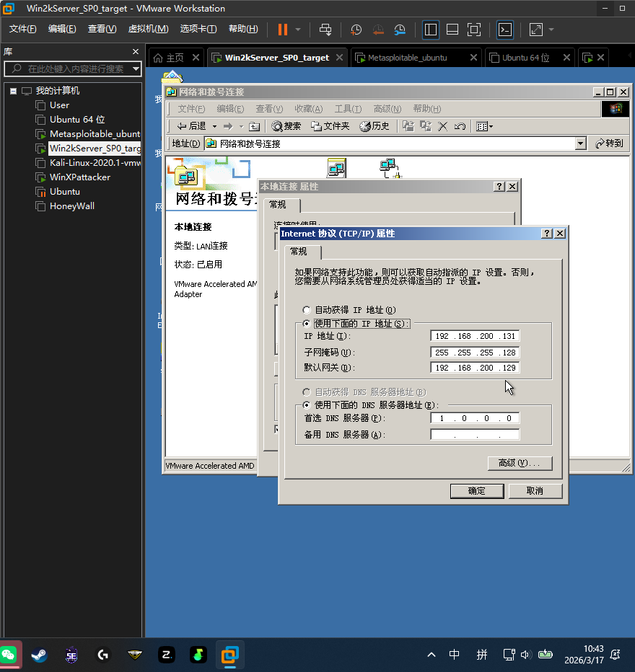Click the subnet mask input field

tap(475, 353)
